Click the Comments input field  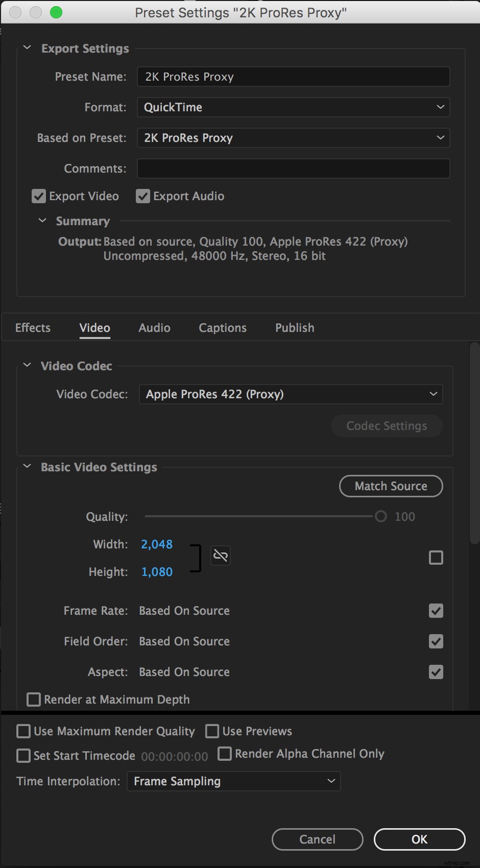293,168
